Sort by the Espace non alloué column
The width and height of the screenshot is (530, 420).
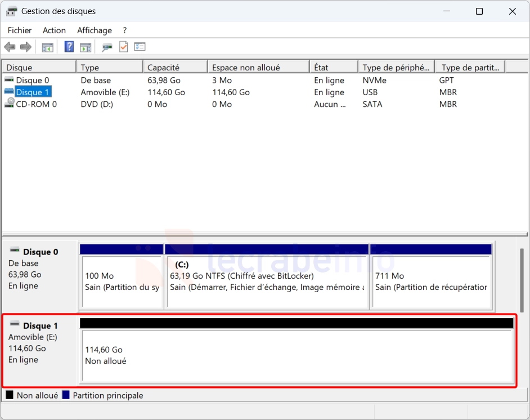pos(258,68)
